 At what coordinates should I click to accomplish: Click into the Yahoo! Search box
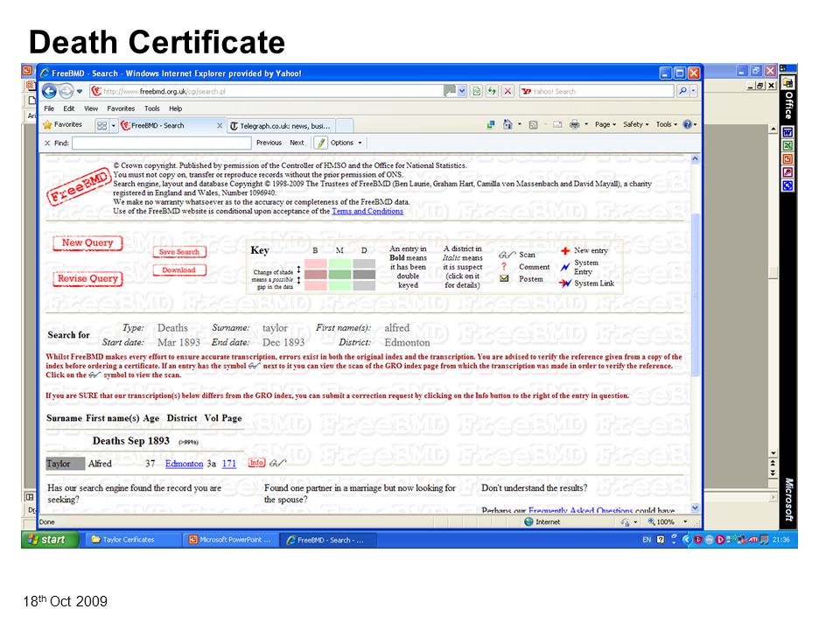(x=597, y=92)
